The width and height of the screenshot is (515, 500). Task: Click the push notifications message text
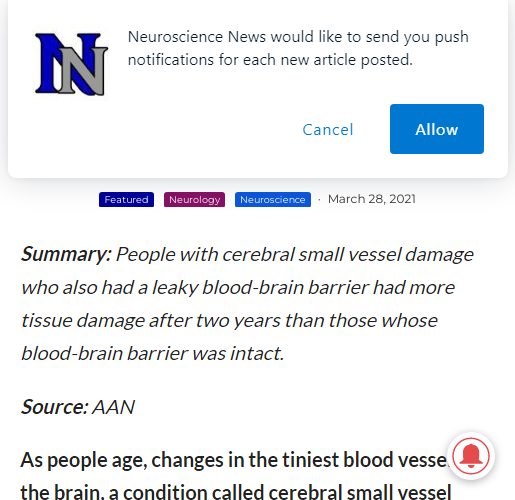(x=298, y=48)
